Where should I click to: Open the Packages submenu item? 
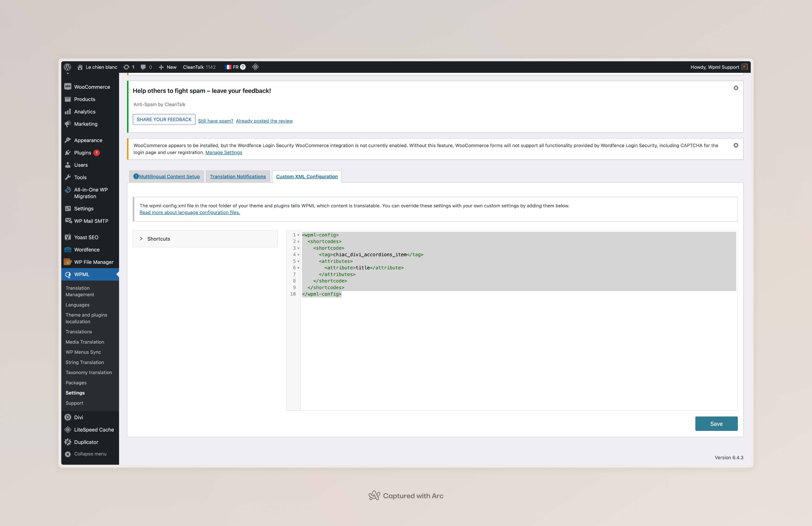(76, 383)
